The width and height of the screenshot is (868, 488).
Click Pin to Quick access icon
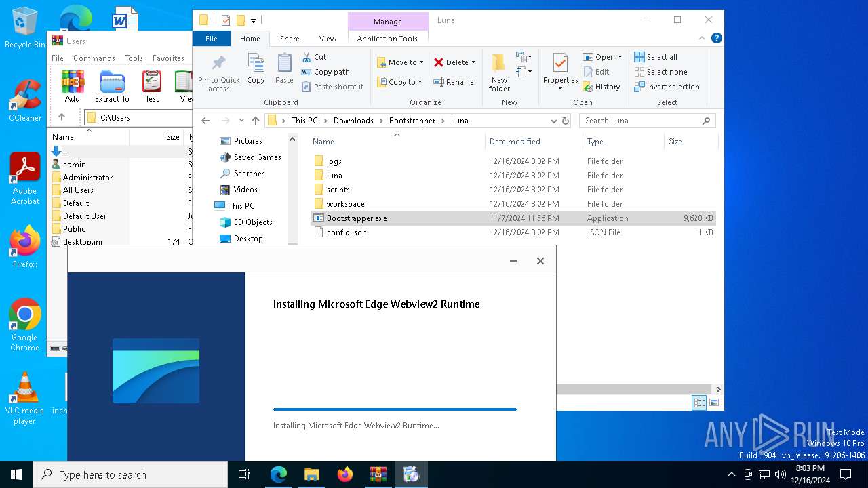[x=218, y=73]
